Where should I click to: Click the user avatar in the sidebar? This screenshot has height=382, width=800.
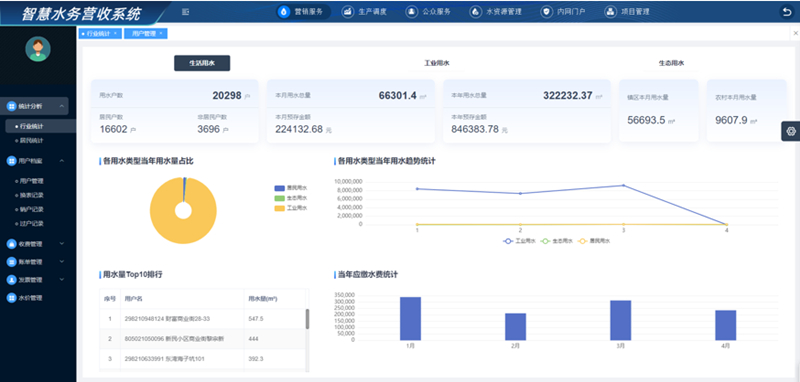click(x=38, y=49)
